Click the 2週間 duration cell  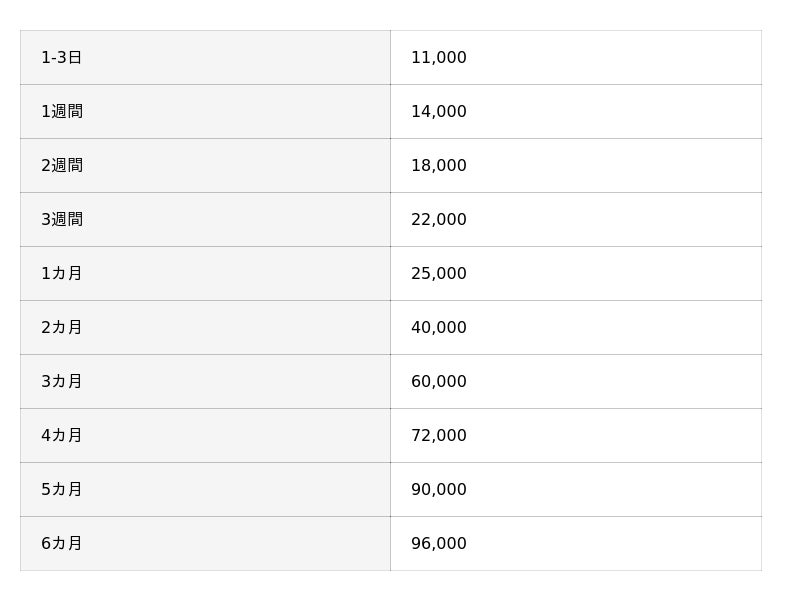coord(62,166)
